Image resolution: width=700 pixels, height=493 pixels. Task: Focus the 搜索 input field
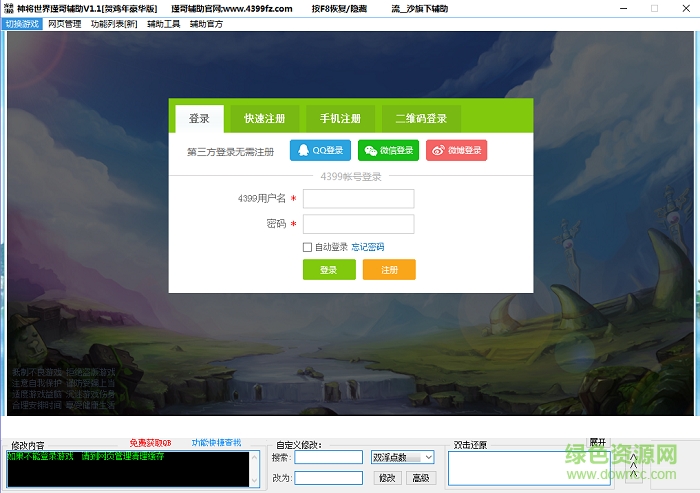coord(329,457)
